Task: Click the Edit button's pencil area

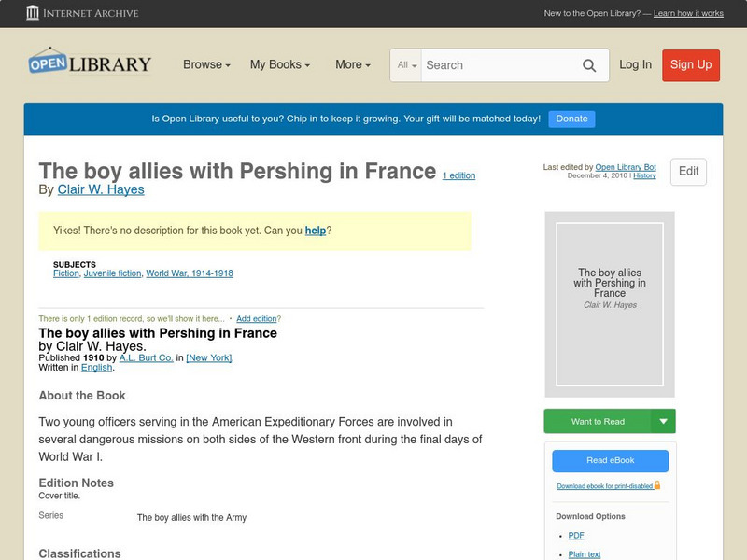Action: (x=687, y=172)
